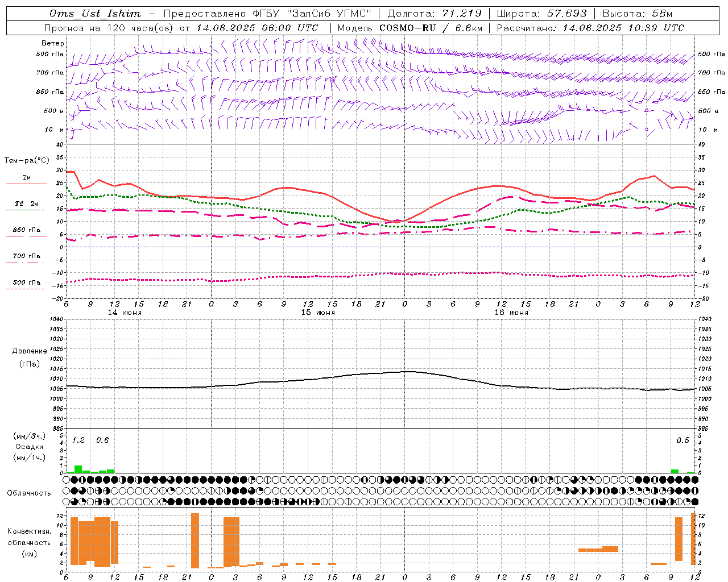Viewport: 728px width, 582px height.
Task: Click the 2м temperature legend line
Action: coord(26,181)
